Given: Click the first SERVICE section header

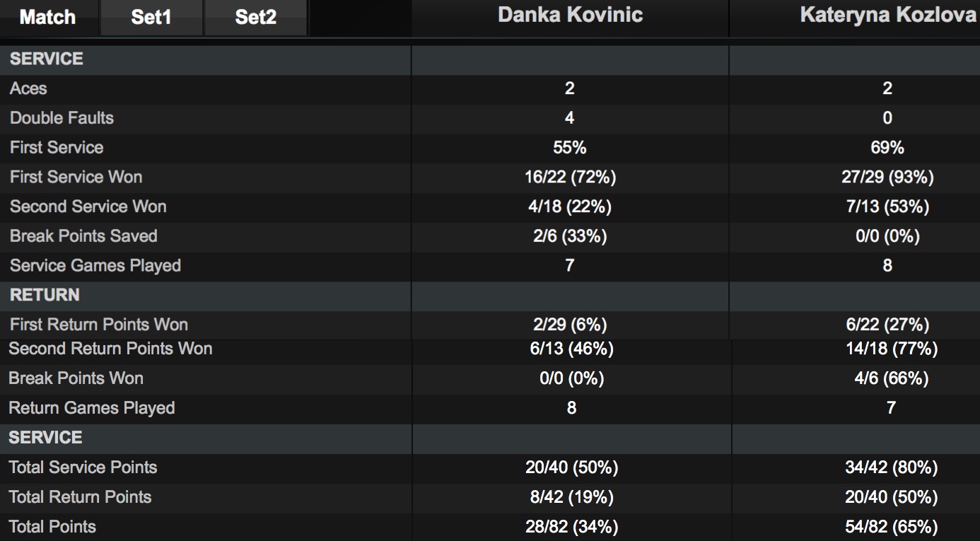Looking at the screenshot, I should tap(47, 59).
